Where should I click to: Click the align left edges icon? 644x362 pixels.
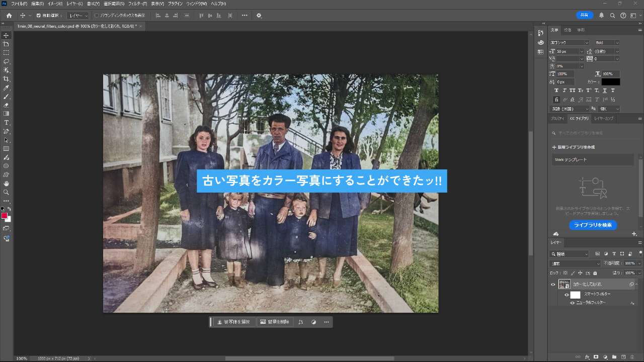tap(158, 16)
